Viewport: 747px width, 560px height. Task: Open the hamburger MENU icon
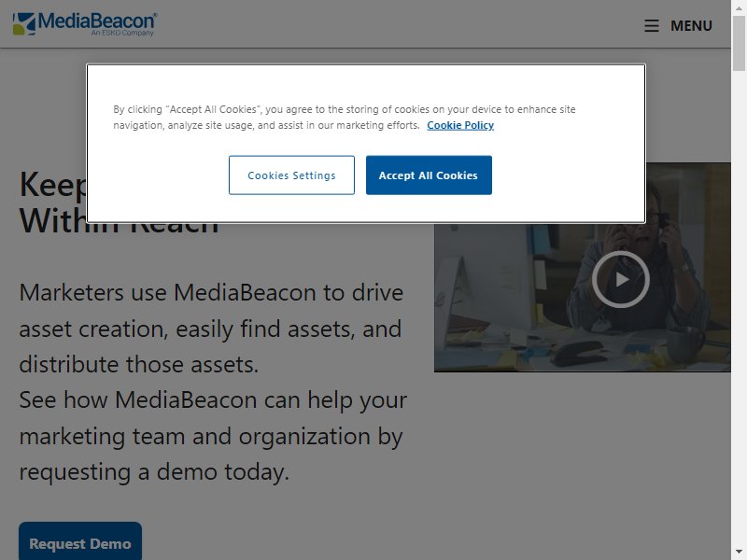pos(651,26)
